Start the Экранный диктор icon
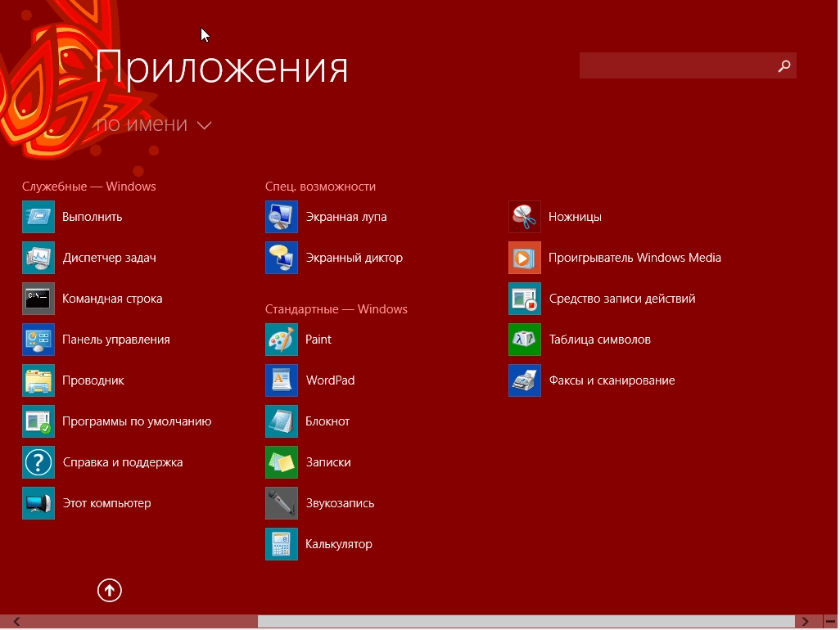The image size is (840, 630). point(282,258)
